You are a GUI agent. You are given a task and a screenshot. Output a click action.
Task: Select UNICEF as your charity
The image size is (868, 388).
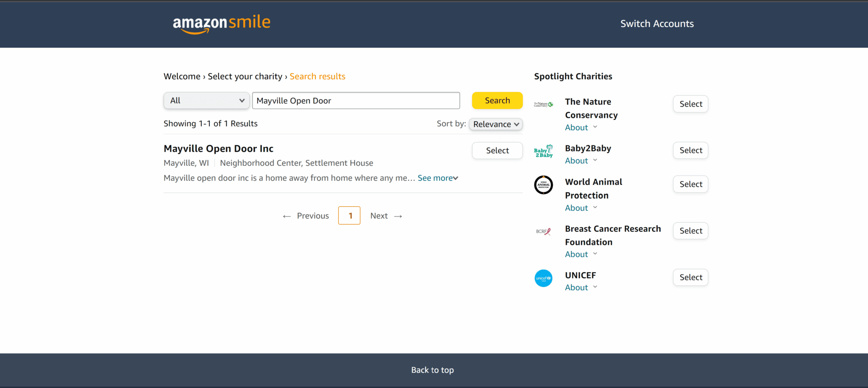coord(690,277)
